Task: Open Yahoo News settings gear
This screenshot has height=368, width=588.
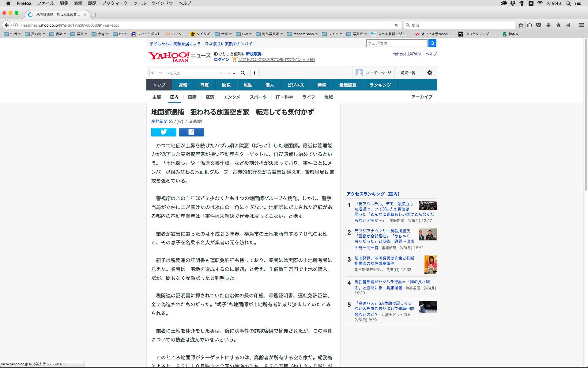Action: coord(429,73)
